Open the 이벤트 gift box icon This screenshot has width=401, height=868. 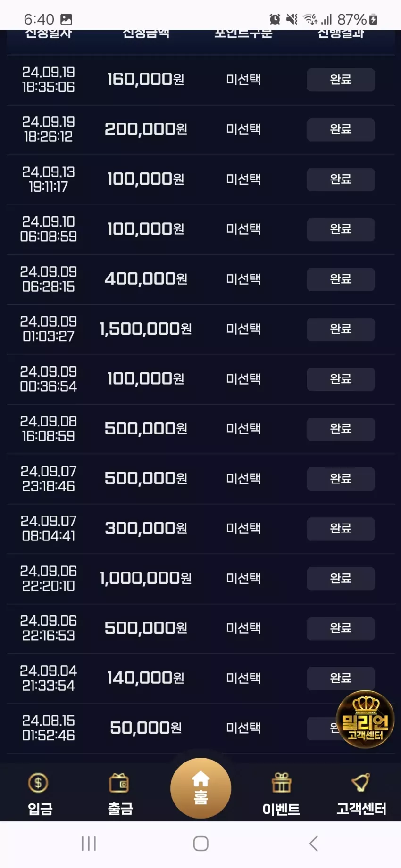[281, 783]
